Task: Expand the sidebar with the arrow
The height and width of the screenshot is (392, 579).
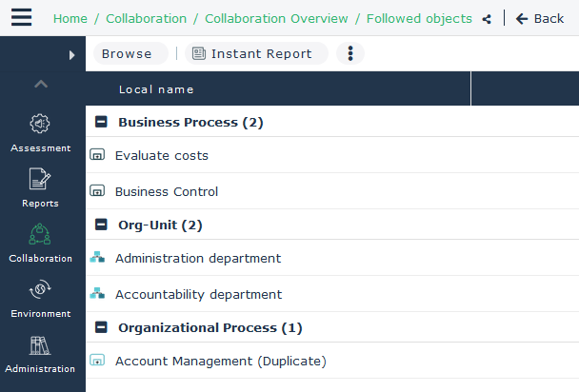Action: point(71,55)
